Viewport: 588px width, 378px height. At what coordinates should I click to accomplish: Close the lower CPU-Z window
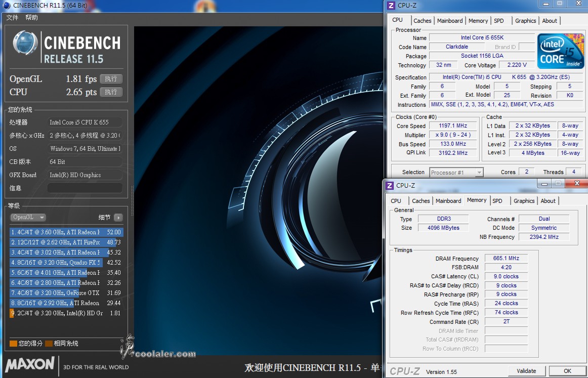point(577,183)
